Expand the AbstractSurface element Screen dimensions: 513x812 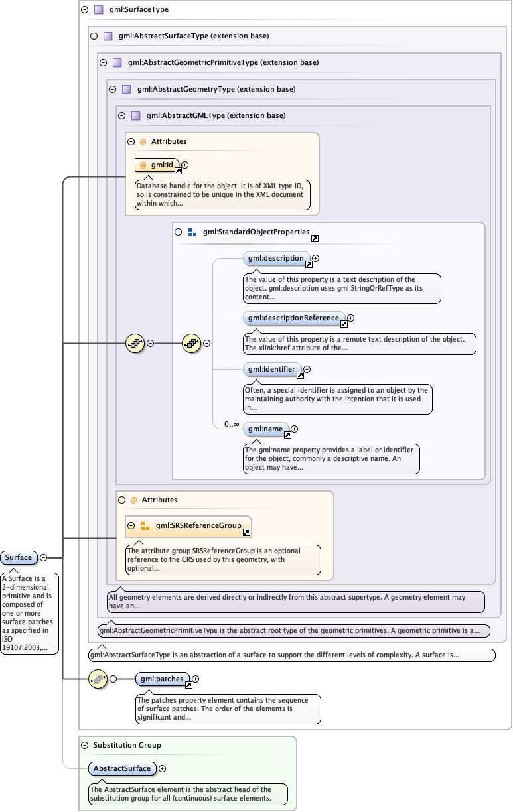click(x=163, y=768)
